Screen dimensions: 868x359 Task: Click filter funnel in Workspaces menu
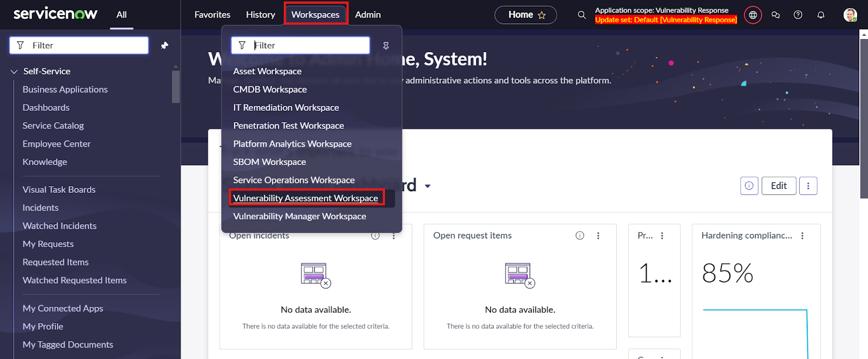click(242, 46)
